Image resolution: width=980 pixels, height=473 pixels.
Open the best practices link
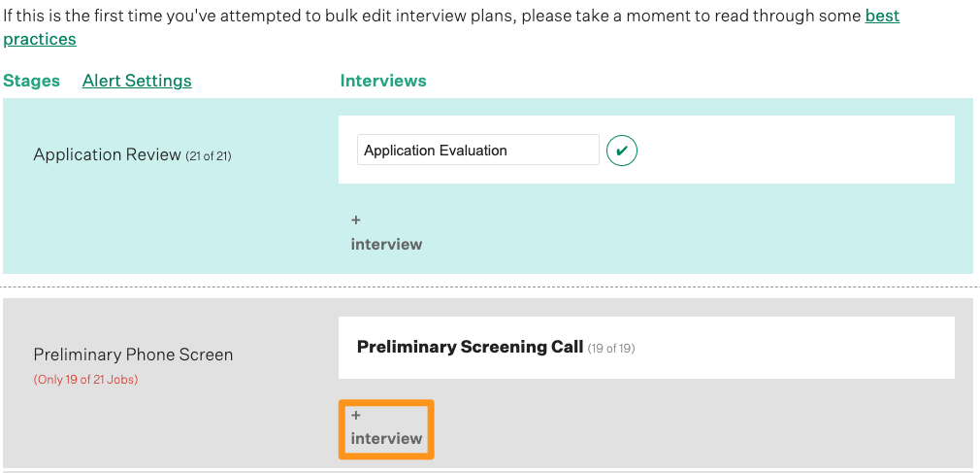pyautogui.click(x=882, y=17)
